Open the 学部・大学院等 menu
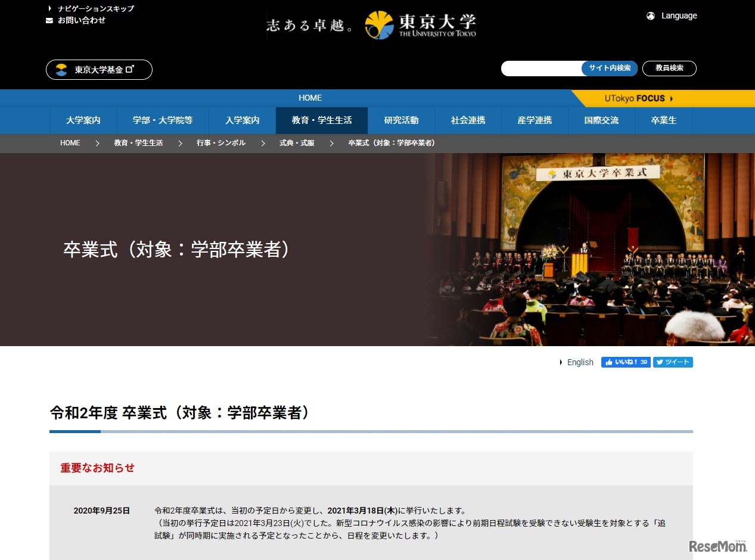The image size is (755, 560). 163,120
